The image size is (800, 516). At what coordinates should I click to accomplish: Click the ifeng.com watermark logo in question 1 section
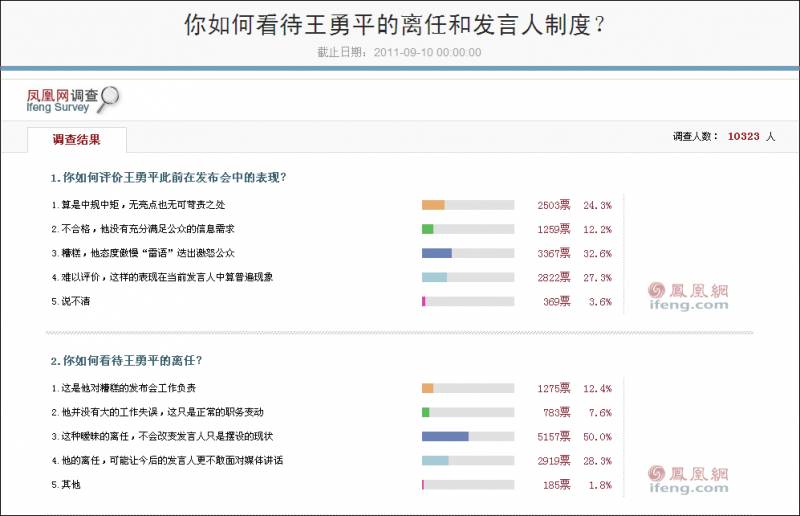point(686,297)
